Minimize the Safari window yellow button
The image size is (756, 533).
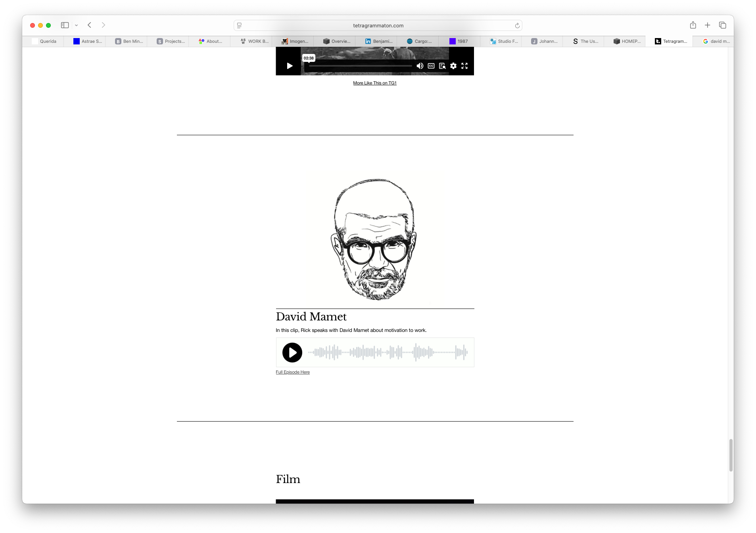40,25
